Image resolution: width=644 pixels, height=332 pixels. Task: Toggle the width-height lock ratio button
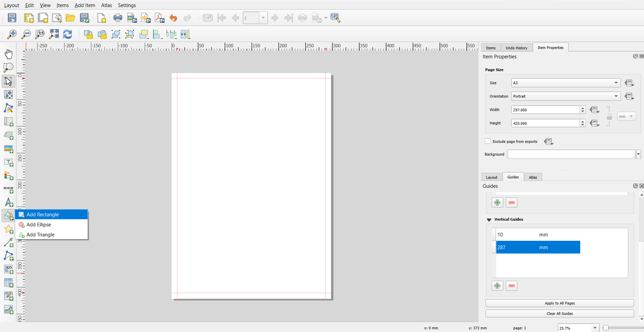[x=609, y=116]
